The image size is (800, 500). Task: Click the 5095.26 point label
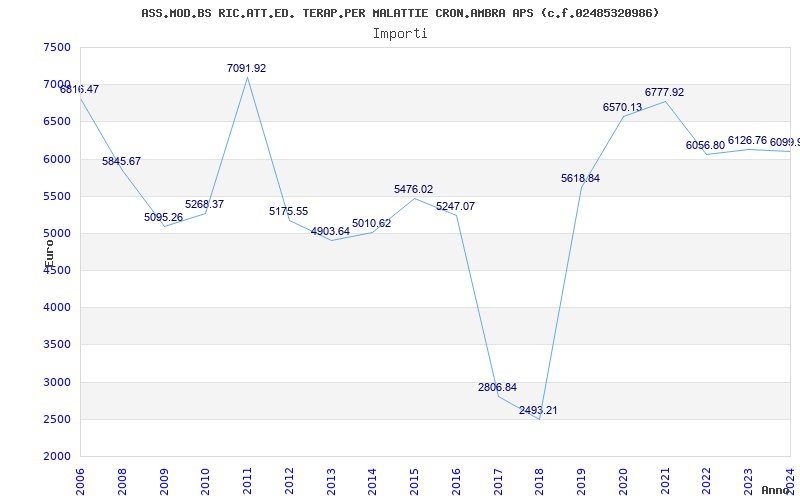coord(163,217)
